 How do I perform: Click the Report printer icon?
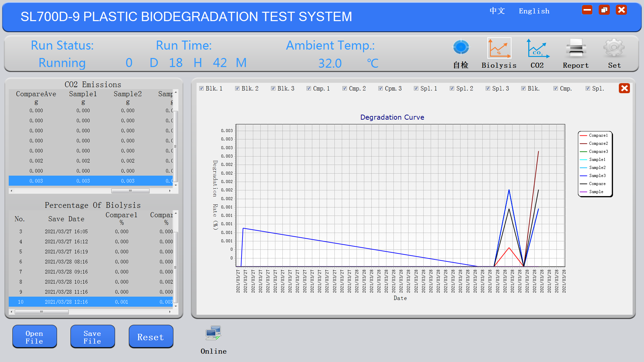[x=576, y=48]
